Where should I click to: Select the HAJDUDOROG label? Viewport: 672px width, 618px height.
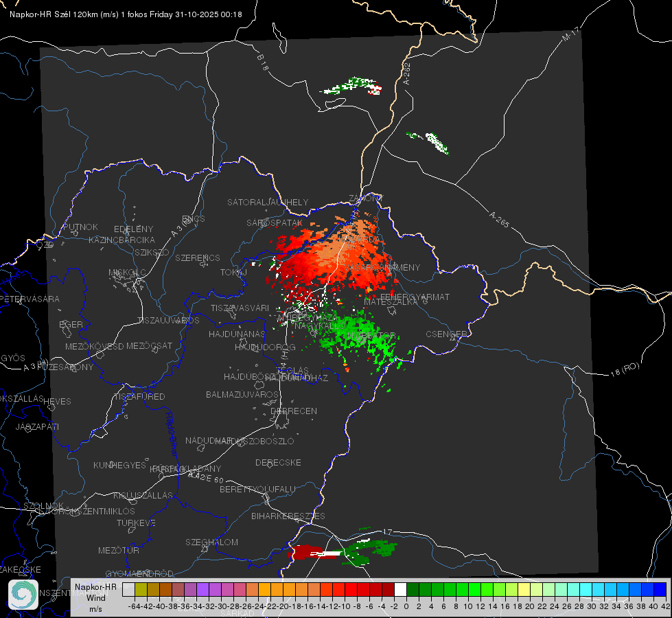point(265,347)
